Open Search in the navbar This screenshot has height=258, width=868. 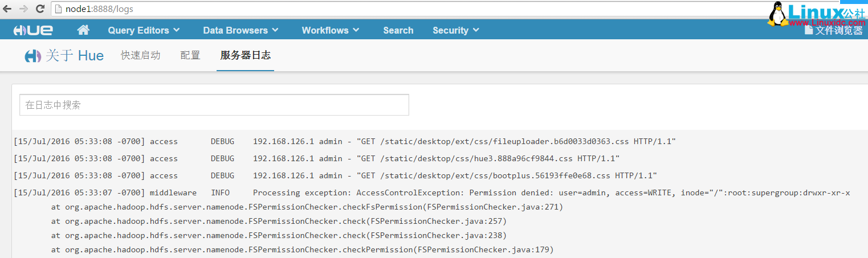point(398,30)
